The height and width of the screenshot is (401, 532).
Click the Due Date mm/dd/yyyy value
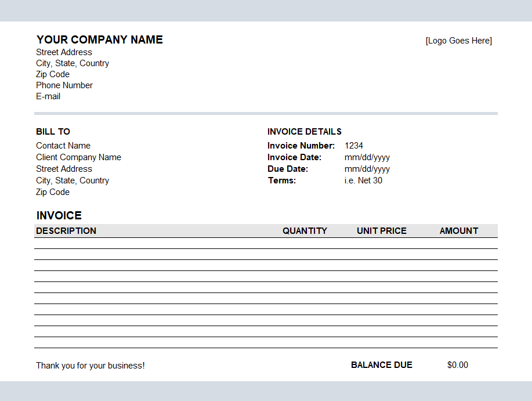pyautogui.click(x=367, y=169)
